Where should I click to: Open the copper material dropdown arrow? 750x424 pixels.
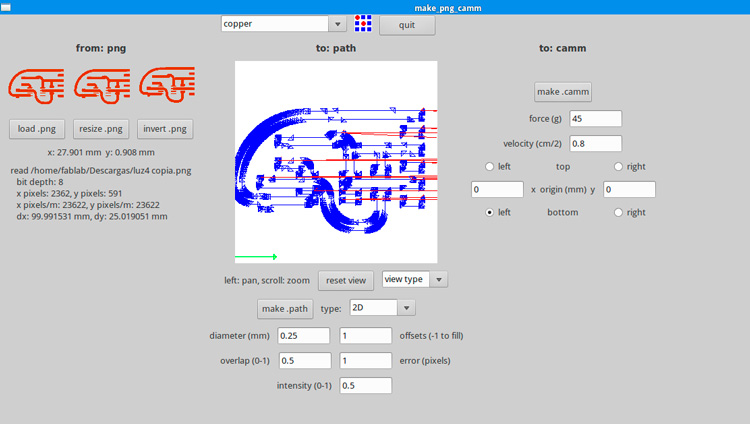click(338, 24)
